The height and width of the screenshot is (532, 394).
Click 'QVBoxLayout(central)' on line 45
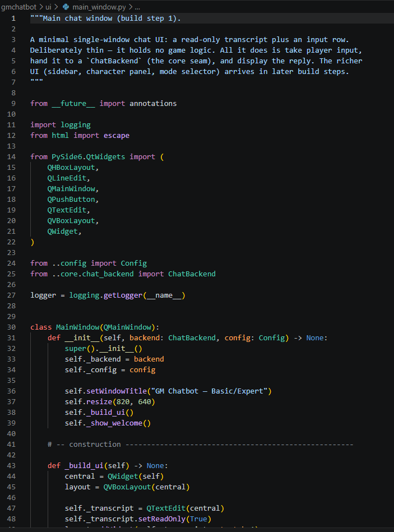146,487
